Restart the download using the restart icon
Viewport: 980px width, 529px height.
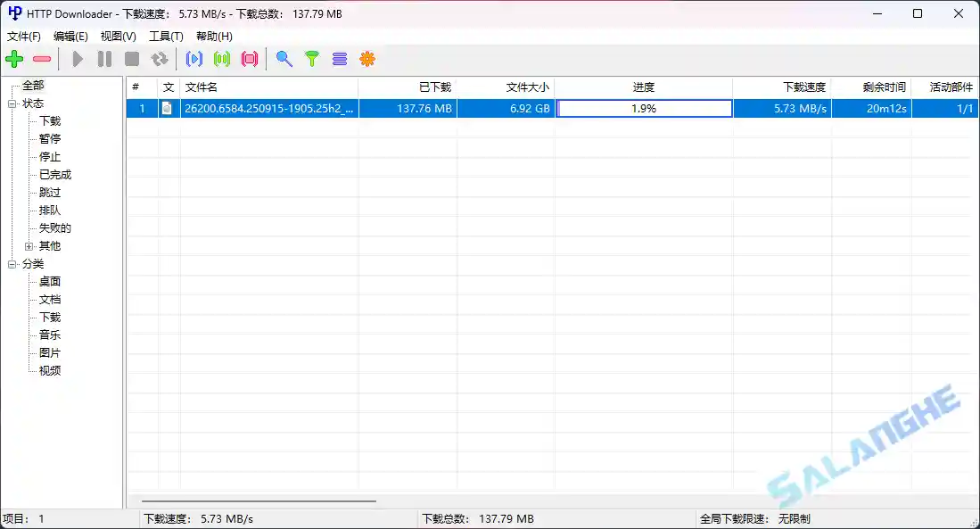click(161, 58)
